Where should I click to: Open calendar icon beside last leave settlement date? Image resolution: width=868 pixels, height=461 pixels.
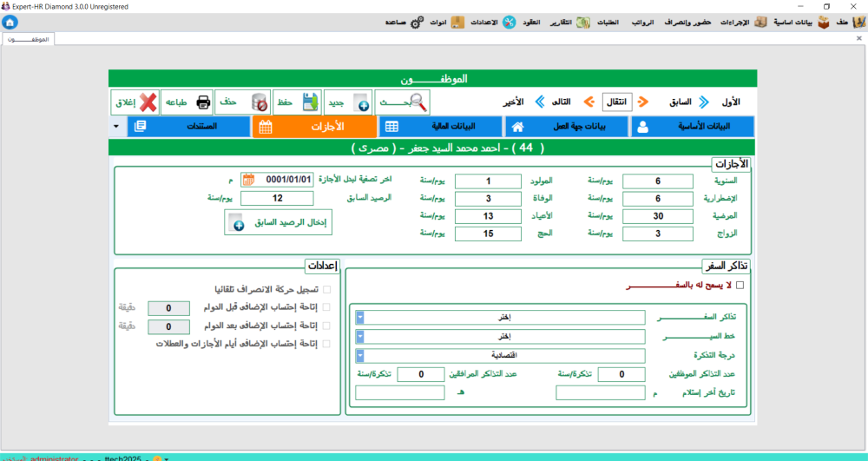[248, 181]
